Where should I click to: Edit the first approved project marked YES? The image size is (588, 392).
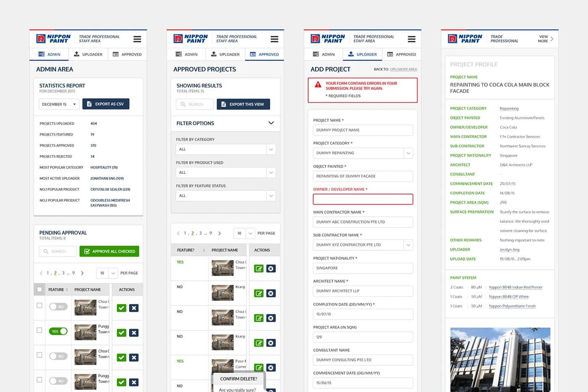click(259, 268)
